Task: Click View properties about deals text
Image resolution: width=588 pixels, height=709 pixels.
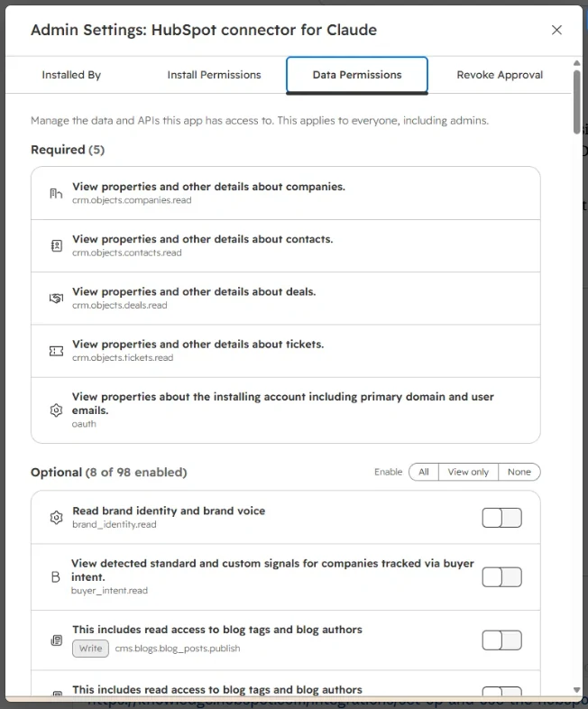Action: coord(194,291)
